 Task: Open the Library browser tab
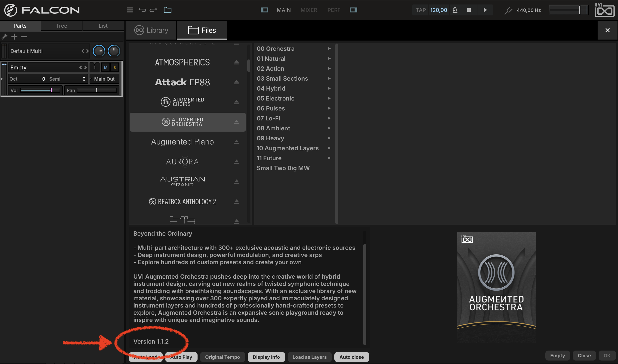151,30
